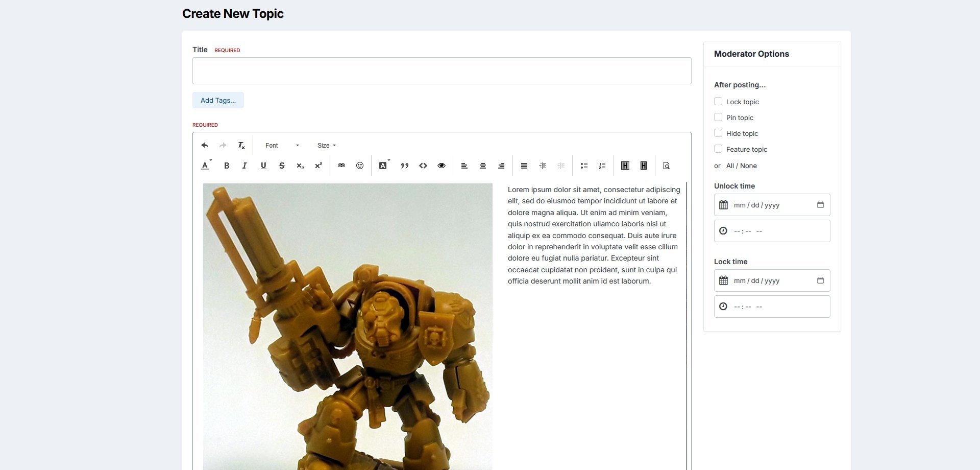Open the Unlock time date picker calendar
The height and width of the screenshot is (470, 980).
[x=820, y=205]
